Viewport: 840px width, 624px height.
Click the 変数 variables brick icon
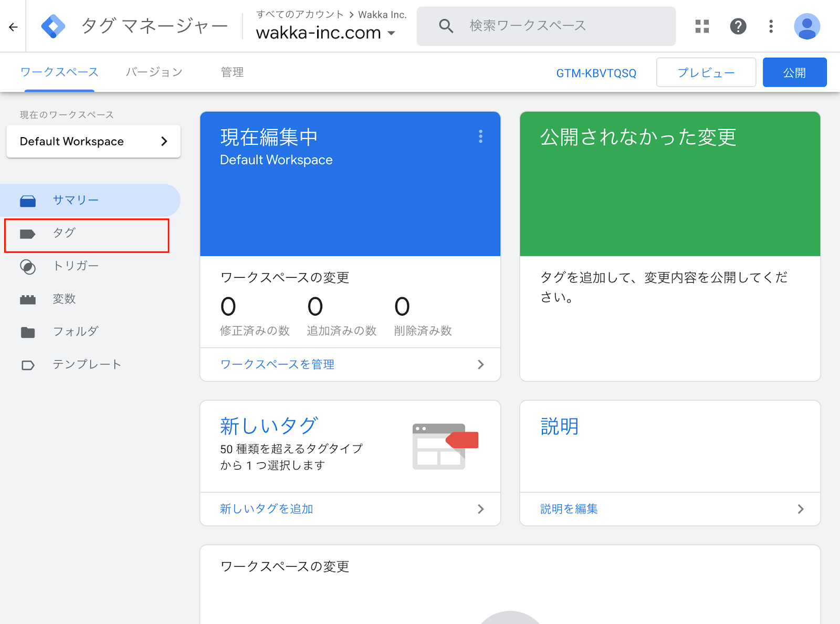tap(28, 299)
